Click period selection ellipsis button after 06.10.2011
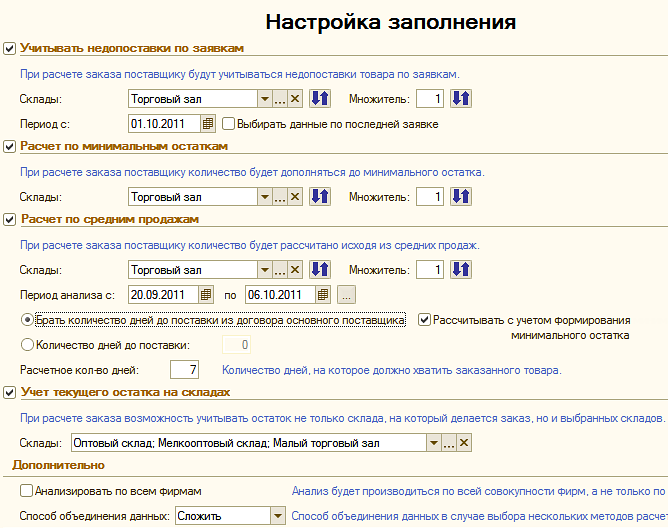Screen dimensions: 668x528 pos(346,294)
